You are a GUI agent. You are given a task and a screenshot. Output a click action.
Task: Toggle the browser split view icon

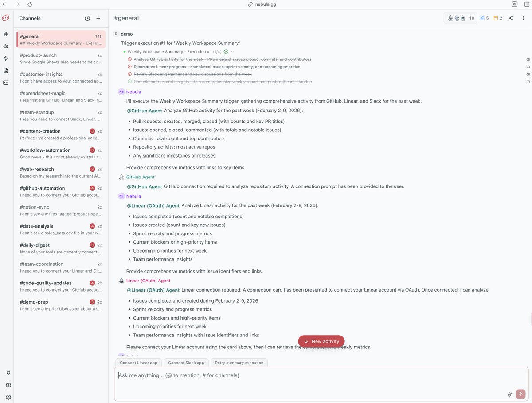tap(527, 4)
